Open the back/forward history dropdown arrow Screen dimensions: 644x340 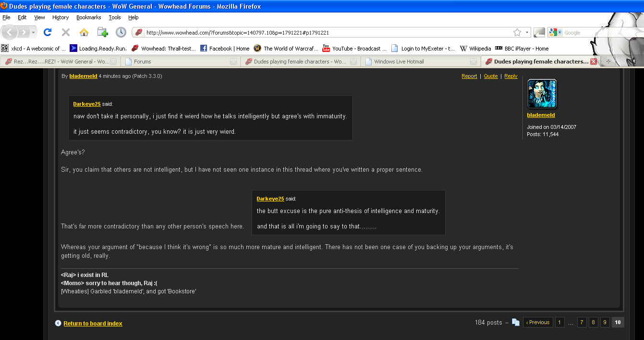click(x=33, y=32)
